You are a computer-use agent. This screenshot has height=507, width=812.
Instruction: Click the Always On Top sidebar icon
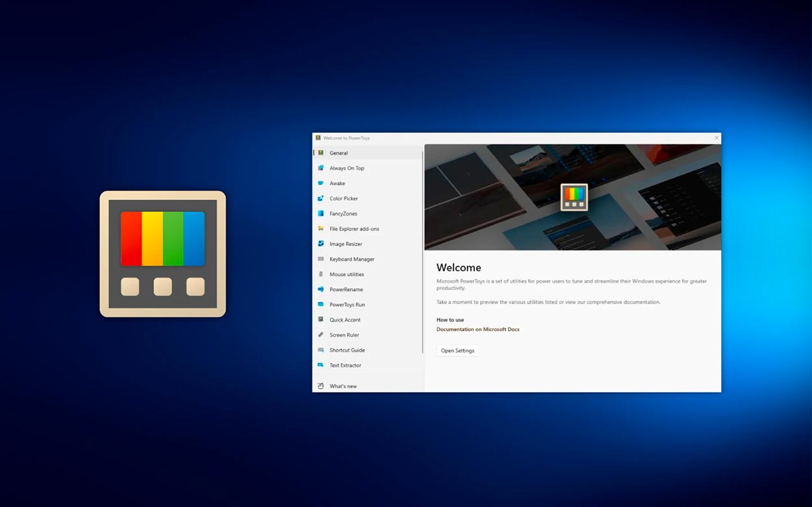[321, 168]
